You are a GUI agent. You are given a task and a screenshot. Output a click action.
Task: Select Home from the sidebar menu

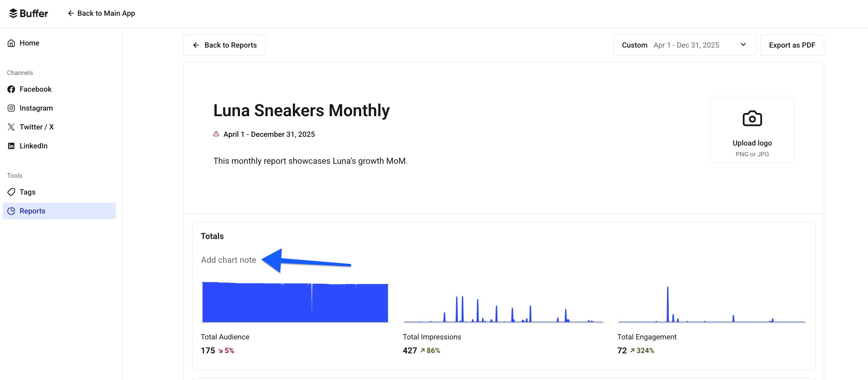coord(29,43)
